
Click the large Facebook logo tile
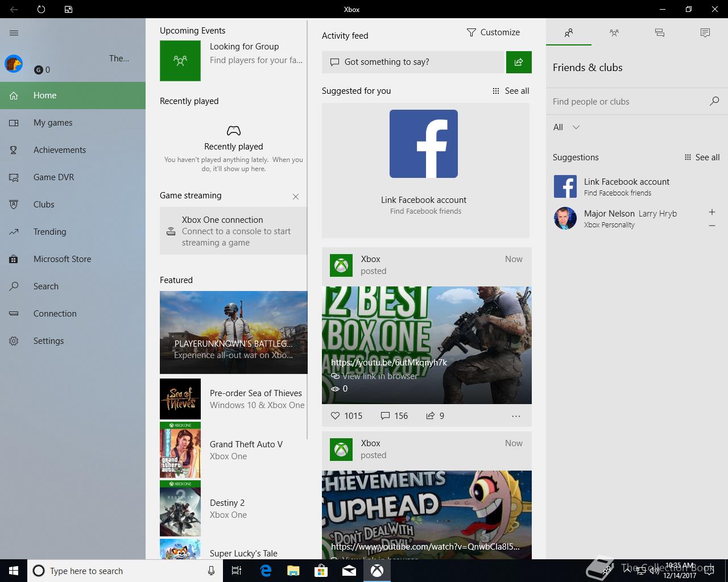click(424, 144)
